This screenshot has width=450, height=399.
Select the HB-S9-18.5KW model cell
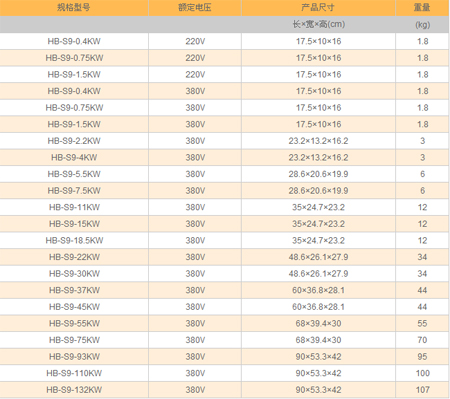point(74,240)
